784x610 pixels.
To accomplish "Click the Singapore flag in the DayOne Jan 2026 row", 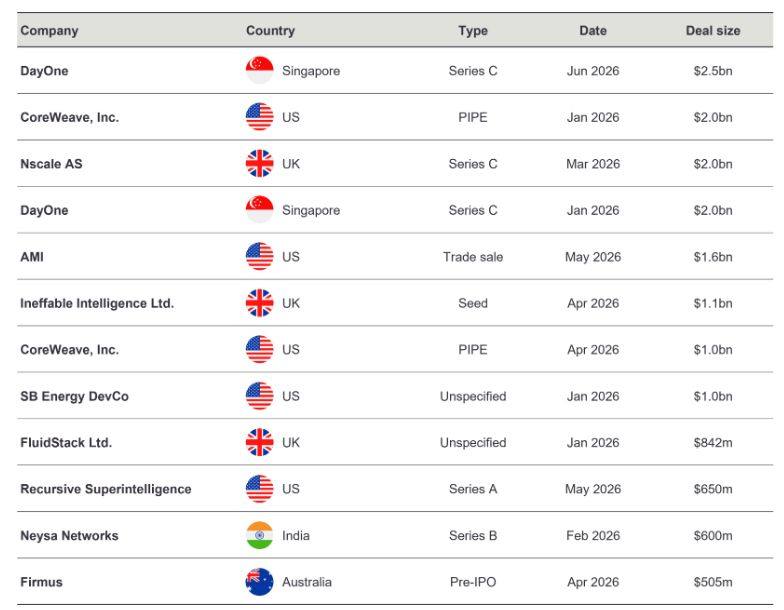I will (260, 210).
